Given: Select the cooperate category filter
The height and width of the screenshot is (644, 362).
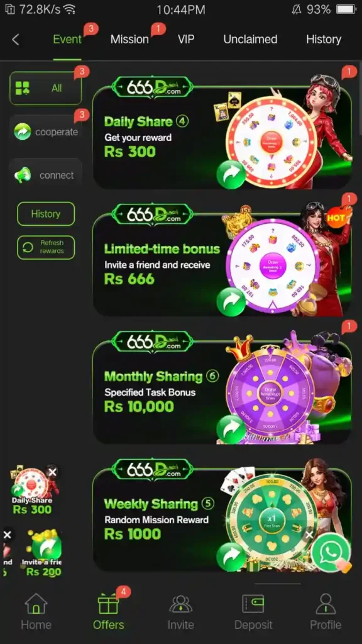Looking at the screenshot, I should tap(45, 132).
